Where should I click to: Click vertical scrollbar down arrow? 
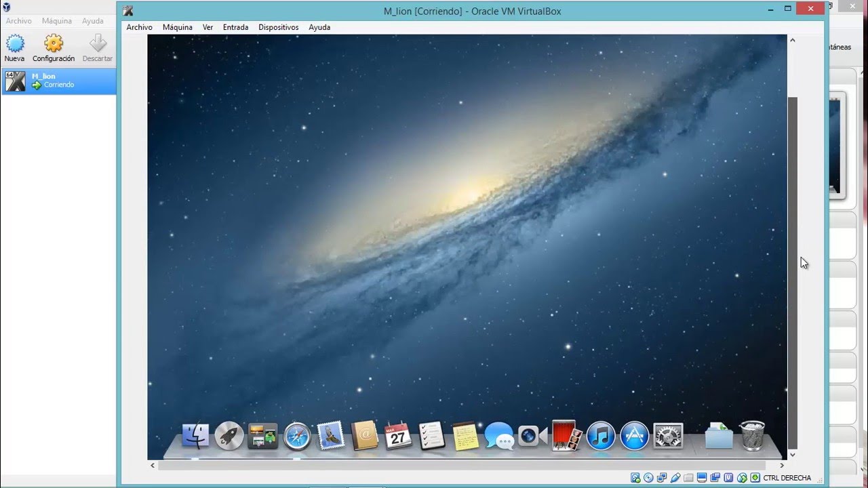(792, 455)
